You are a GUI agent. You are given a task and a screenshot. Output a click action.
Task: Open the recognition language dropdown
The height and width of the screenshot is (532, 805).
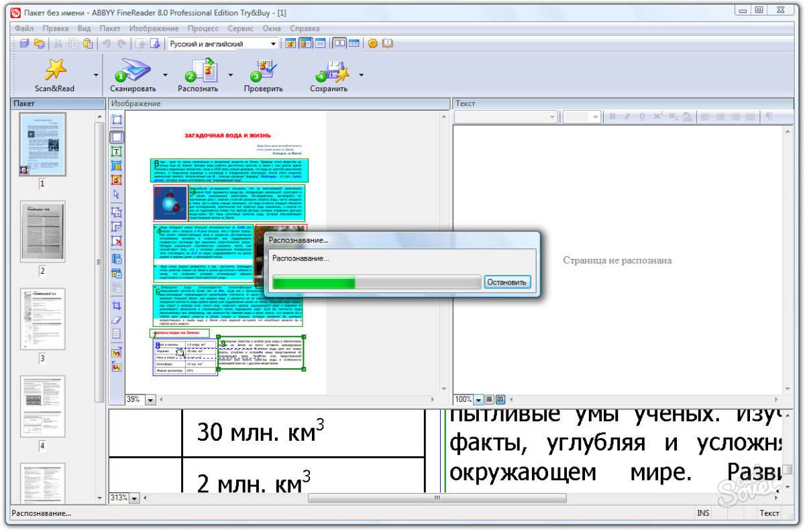tap(273, 44)
